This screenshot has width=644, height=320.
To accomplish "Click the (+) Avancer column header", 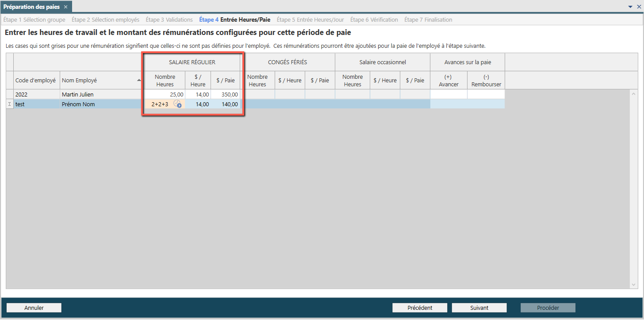I will coord(448,80).
